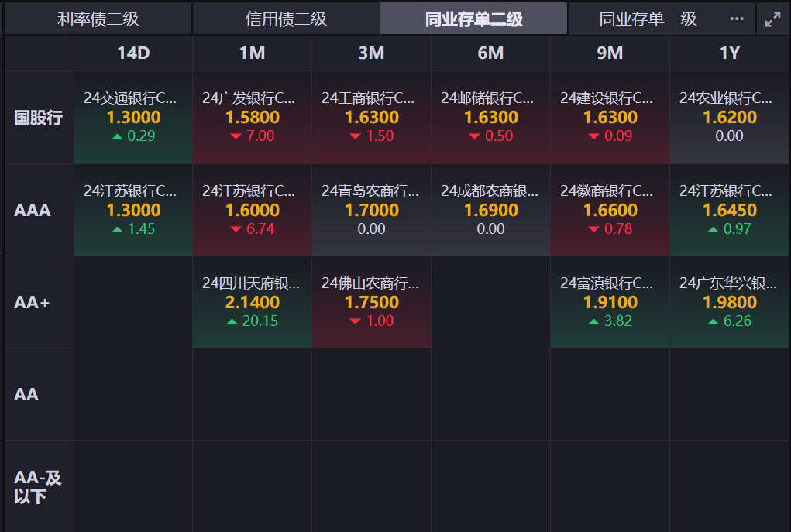Click the 1.9100 yield value
791x532 pixels.
click(610, 303)
